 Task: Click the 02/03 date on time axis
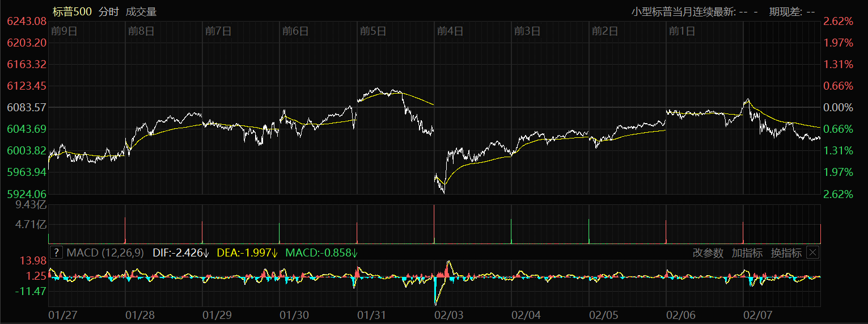tap(448, 314)
